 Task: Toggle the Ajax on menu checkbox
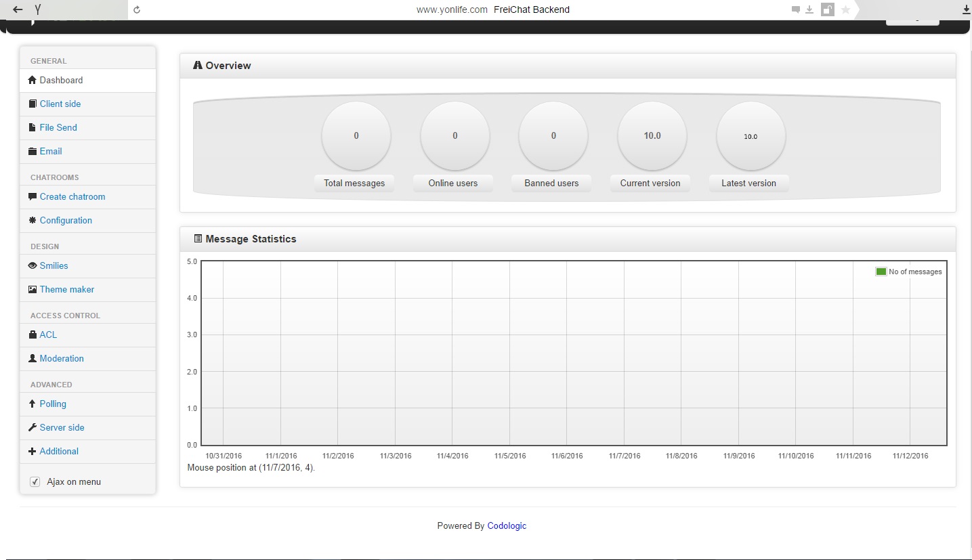pos(35,481)
